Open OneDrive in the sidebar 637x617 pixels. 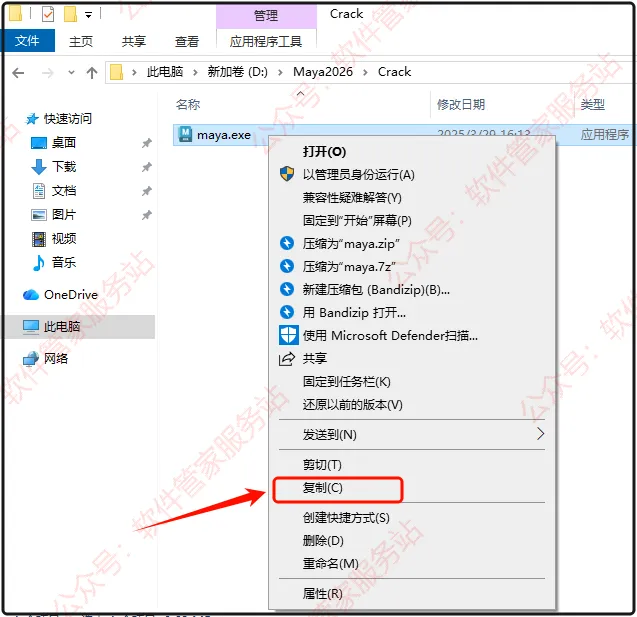[71, 294]
